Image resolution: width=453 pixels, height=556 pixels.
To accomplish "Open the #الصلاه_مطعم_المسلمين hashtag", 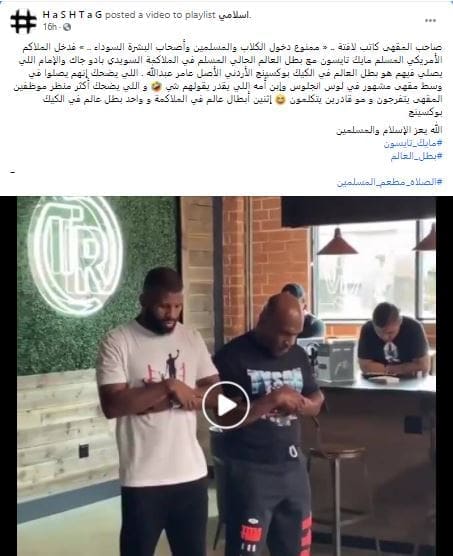I will tap(390, 182).
